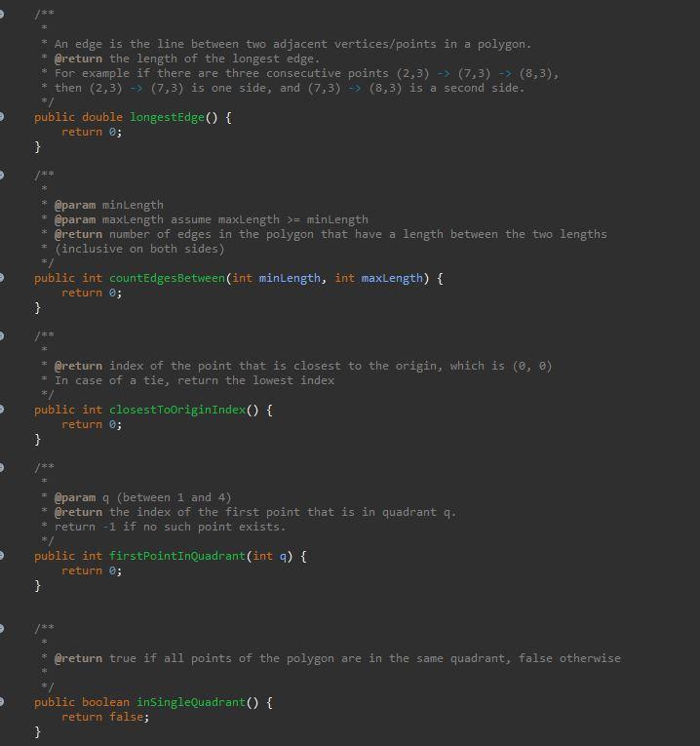Click comment line 'For example if there are three'

click(x=307, y=74)
